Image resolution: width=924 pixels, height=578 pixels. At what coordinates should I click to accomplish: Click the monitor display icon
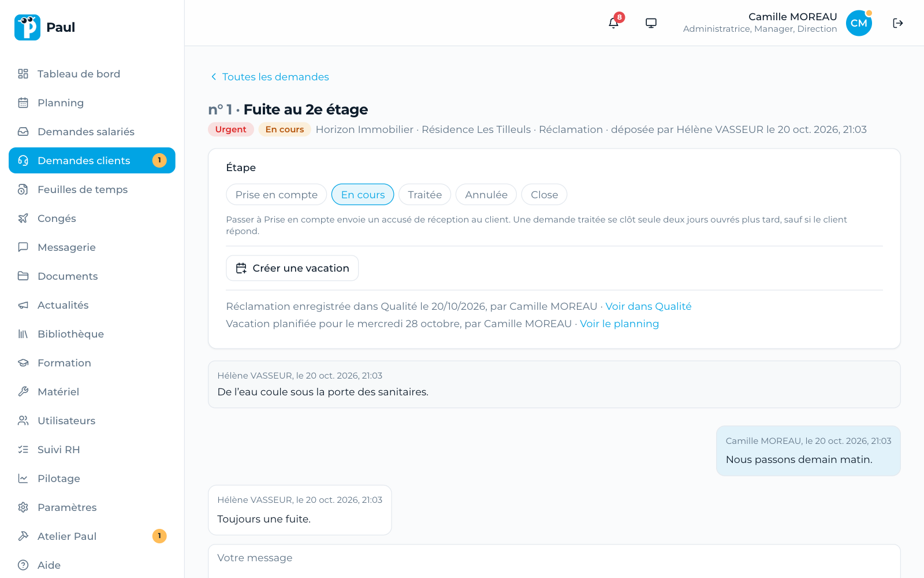coord(651,23)
